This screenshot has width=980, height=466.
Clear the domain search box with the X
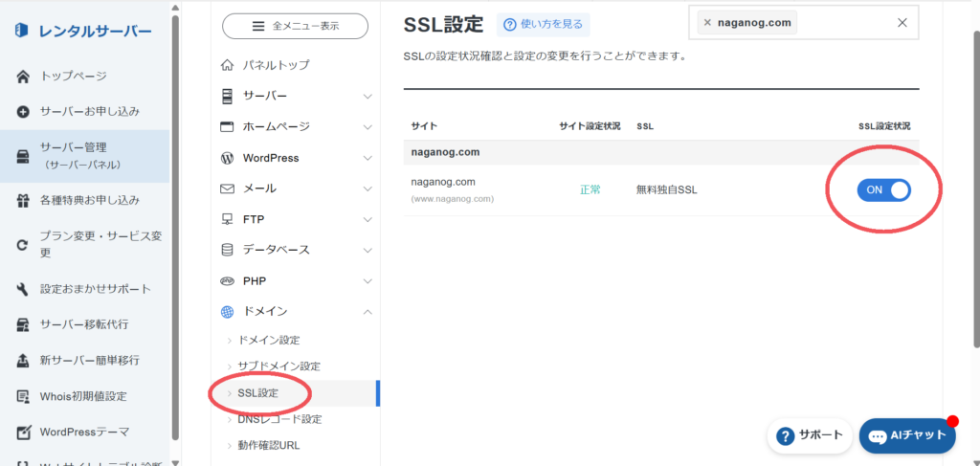(902, 23)
